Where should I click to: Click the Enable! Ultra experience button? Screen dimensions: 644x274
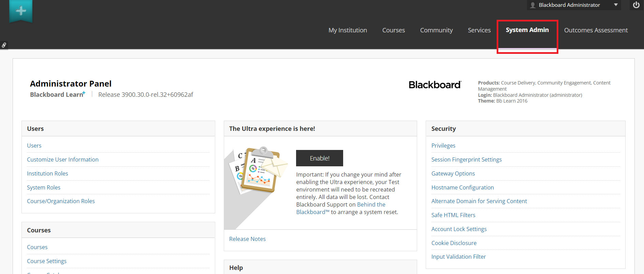(320, 158)
